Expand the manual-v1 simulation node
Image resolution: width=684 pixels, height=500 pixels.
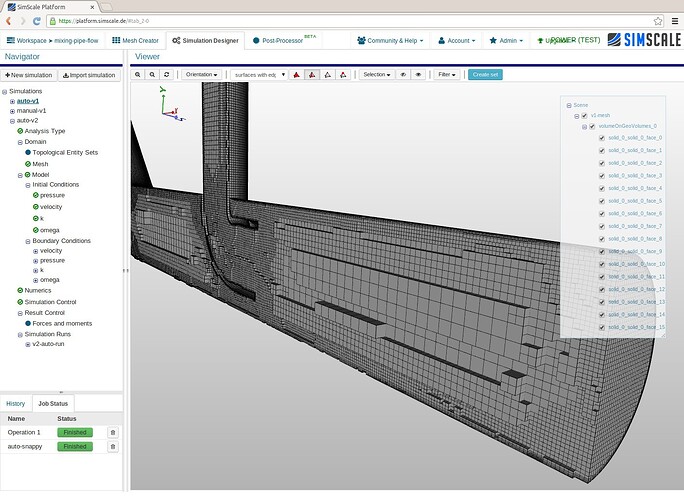tap(12, 111)
